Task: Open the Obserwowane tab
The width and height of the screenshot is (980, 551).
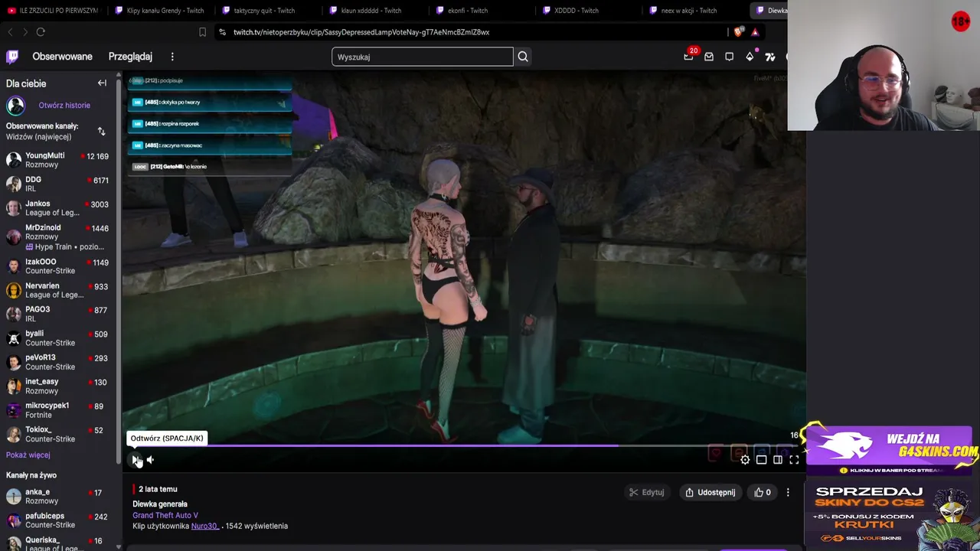Action: click(x=62, y=57)
